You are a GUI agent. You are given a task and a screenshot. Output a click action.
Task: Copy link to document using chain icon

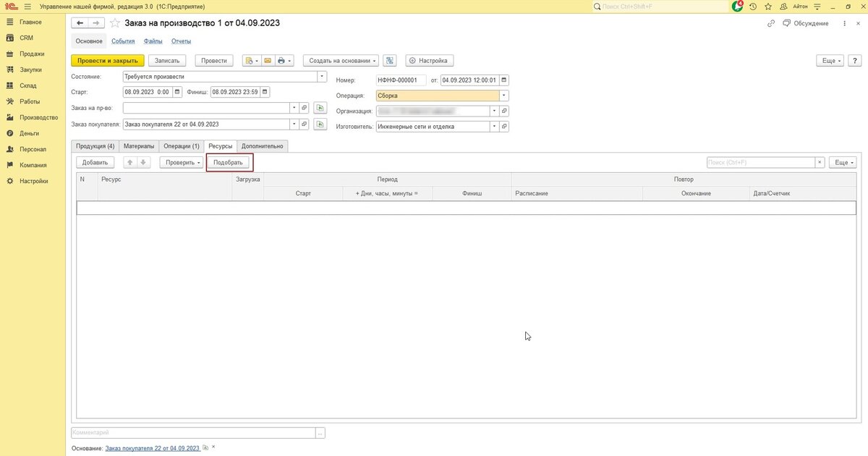pyautogui.click(x=771, y=23)
